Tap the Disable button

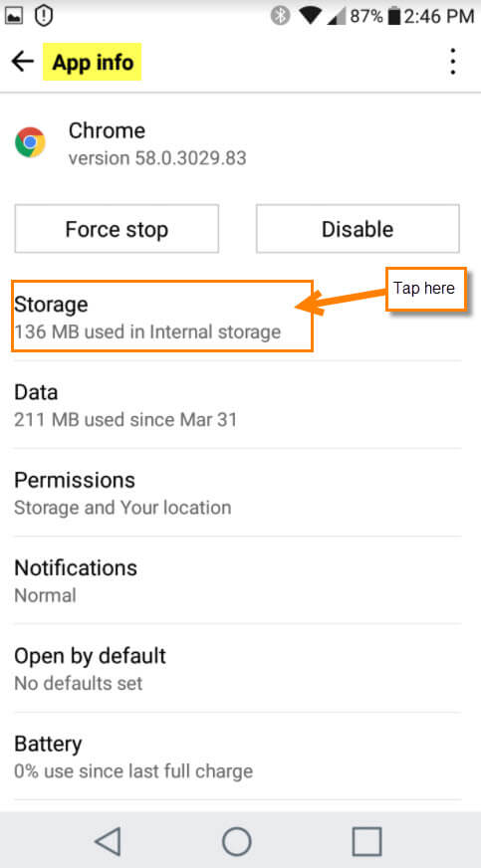[x=358, y=229]
